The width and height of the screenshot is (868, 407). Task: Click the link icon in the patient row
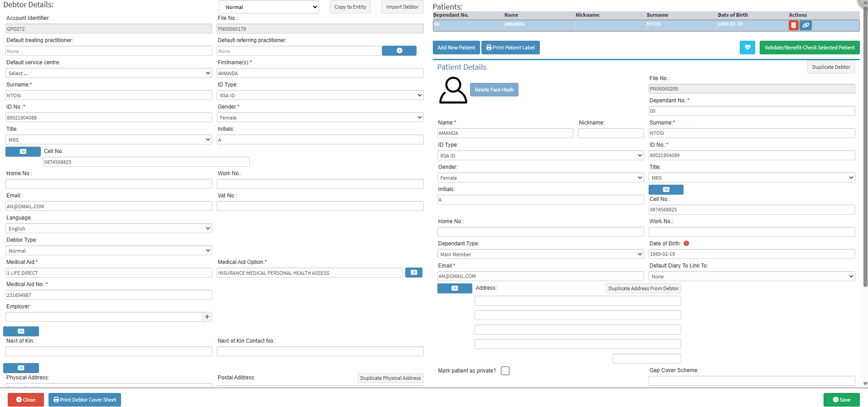click(x=805, y=25)
